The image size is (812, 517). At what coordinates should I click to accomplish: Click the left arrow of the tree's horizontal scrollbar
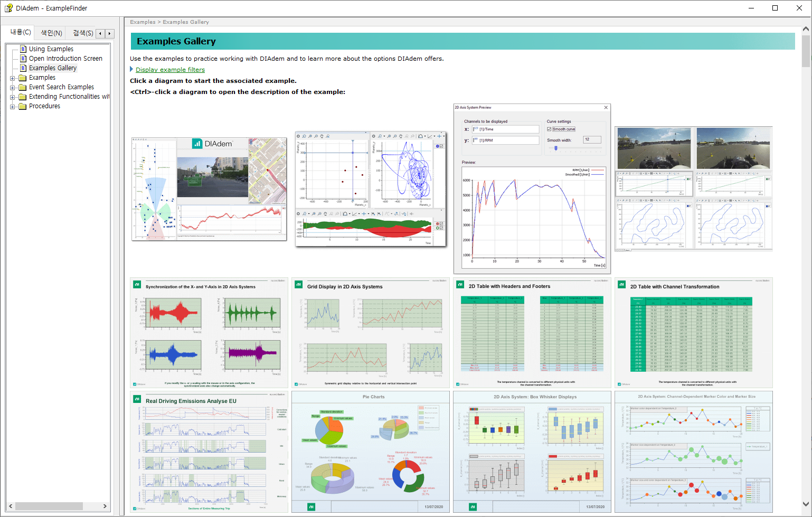pos(11,506)
